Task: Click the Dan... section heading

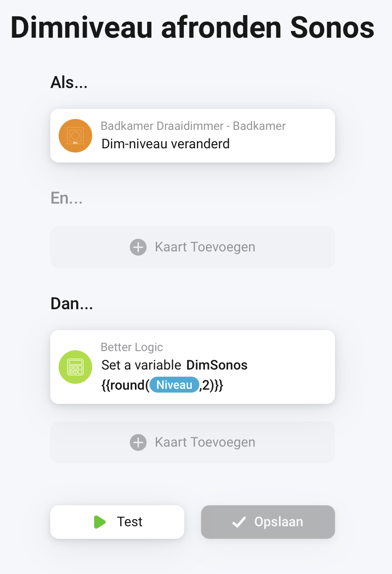Action: tap(72, 303)
